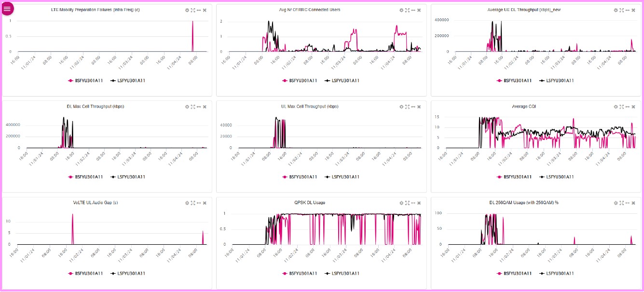Screen dimensions: 644x292
Task: Maximize the Average CQI chart panel
Action: [621, 107]
